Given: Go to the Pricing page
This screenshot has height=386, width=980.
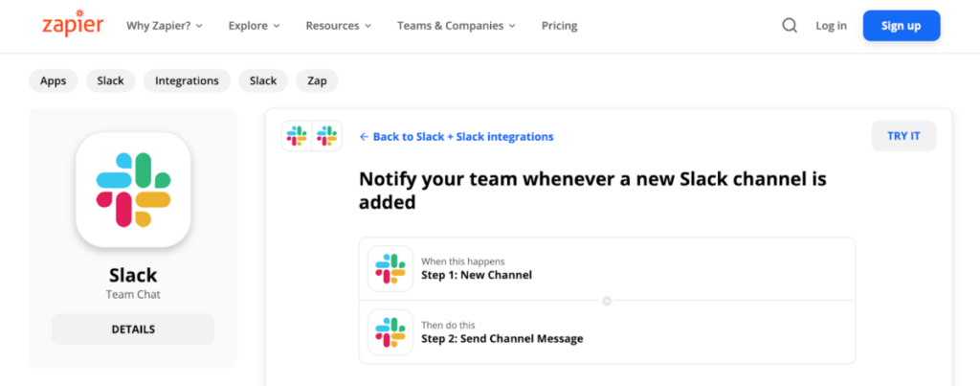Looking at the screenshot, I should click(x=559, y=26).
